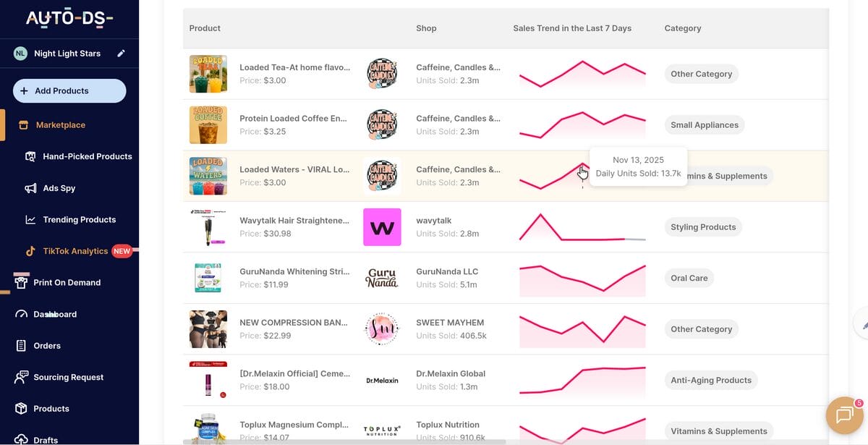
Task: Open Trending Products chart icon
Action: point(30,219)
